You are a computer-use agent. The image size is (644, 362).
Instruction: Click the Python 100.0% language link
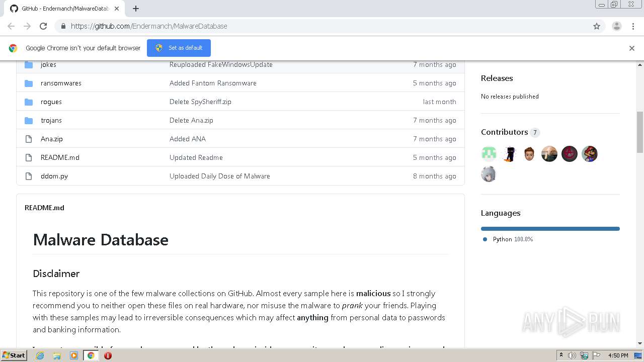point(513,239)
